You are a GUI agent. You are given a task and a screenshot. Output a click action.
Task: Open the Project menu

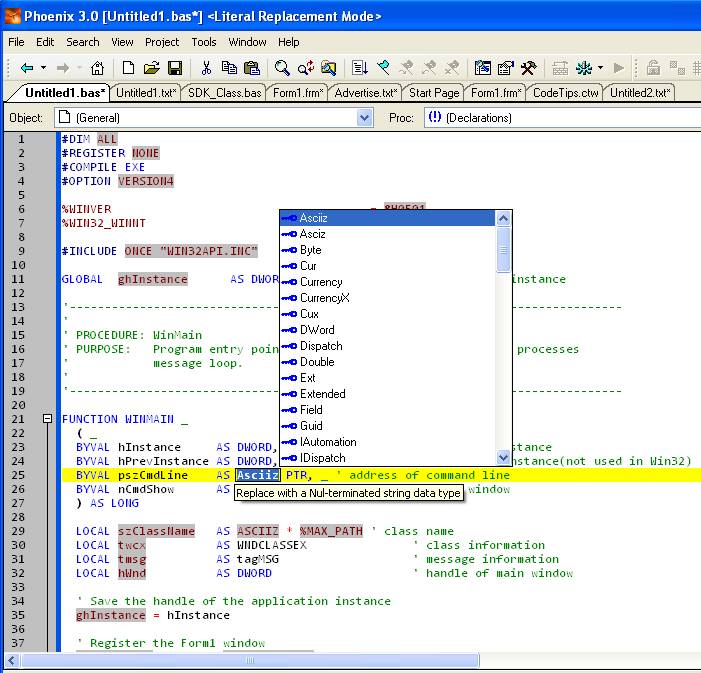pyautogui.click(x=162, y=42)
